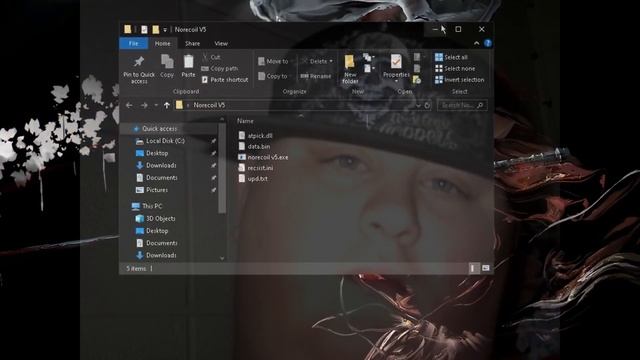The height and width of the screenshot is (360, 640).
Task: Select the atpick.dll file
Action: [x=256, y=136]
